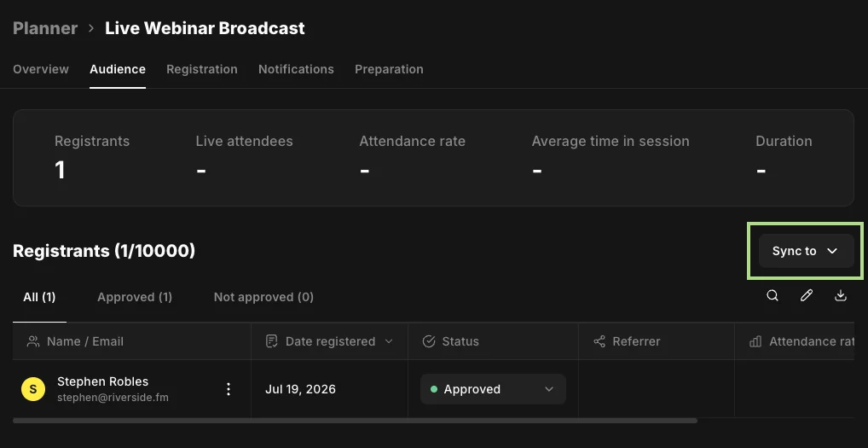The image size is (868, 448).
Task: Go to the Notifications tab
Action: 296,69
